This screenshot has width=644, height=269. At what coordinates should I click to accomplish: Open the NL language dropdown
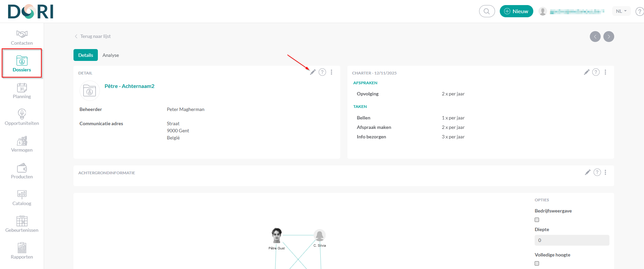621,11
